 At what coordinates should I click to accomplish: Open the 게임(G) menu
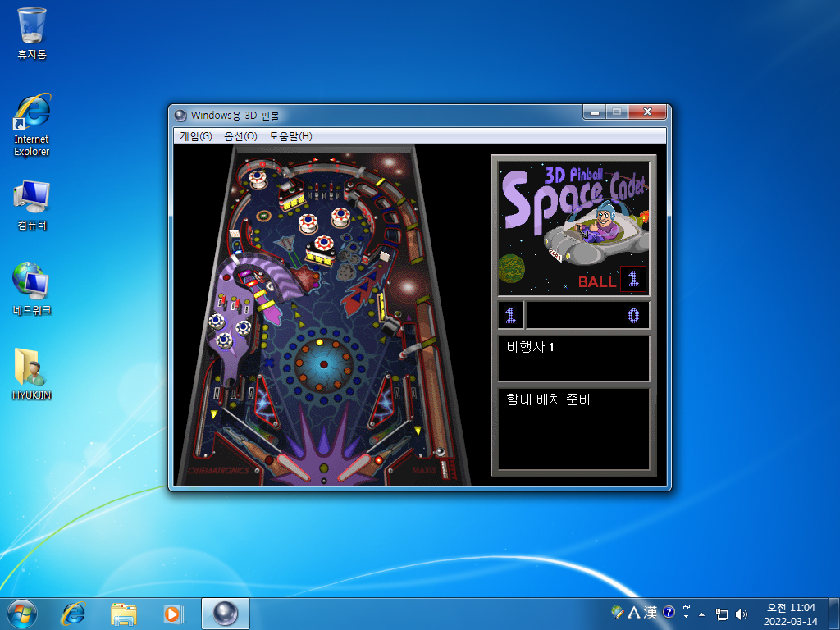pyautogui.click(x=195, y=136)
